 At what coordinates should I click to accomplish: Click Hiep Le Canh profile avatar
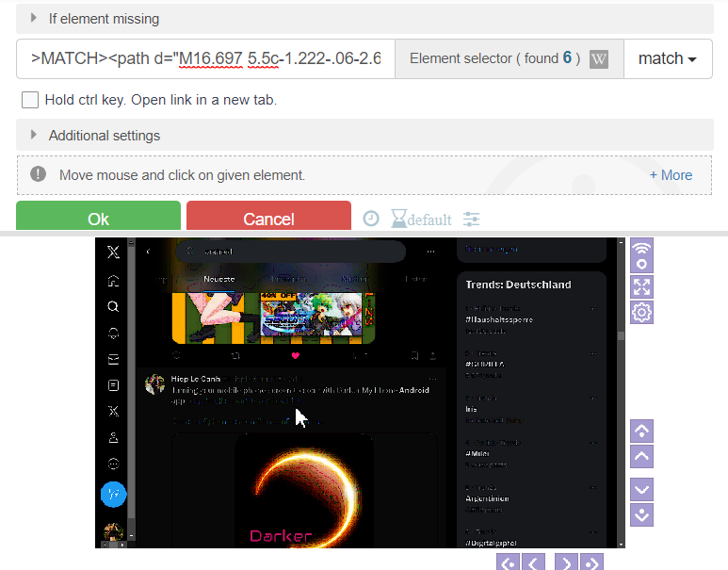click(x=154, y=384)
